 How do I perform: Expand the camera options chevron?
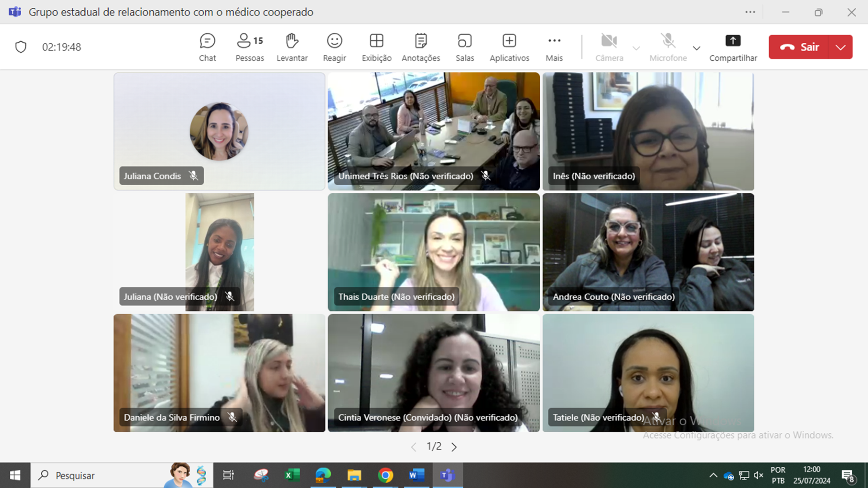pyautogui.click(x=636, y=48)
